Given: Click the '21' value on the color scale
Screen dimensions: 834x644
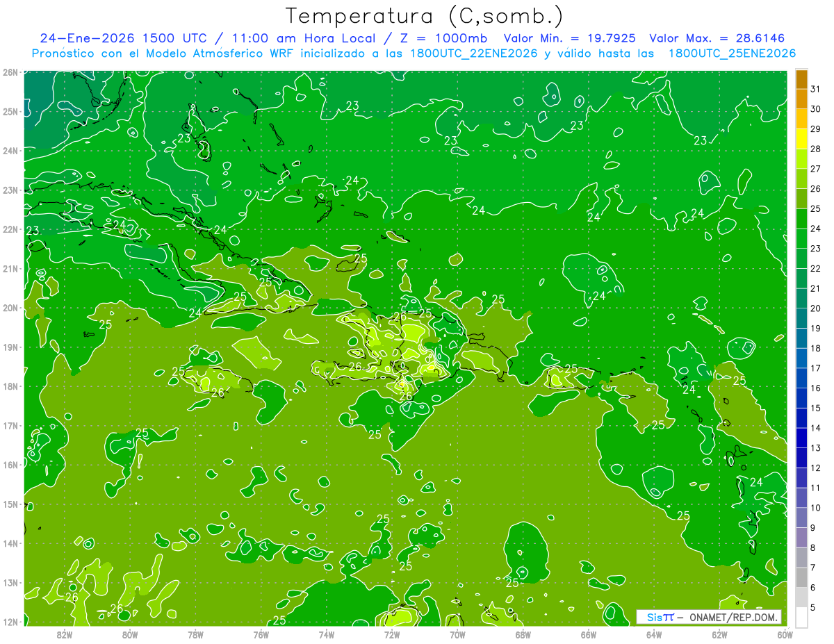Looking at the screenshot, I should (815, 288).
